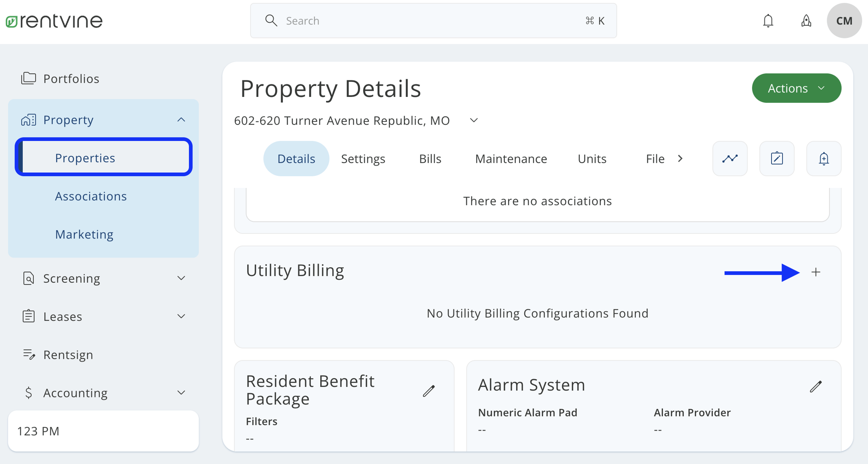Screen dimensions: 868x464
Task: Navigate to the Marketing link
Action: 84,234
